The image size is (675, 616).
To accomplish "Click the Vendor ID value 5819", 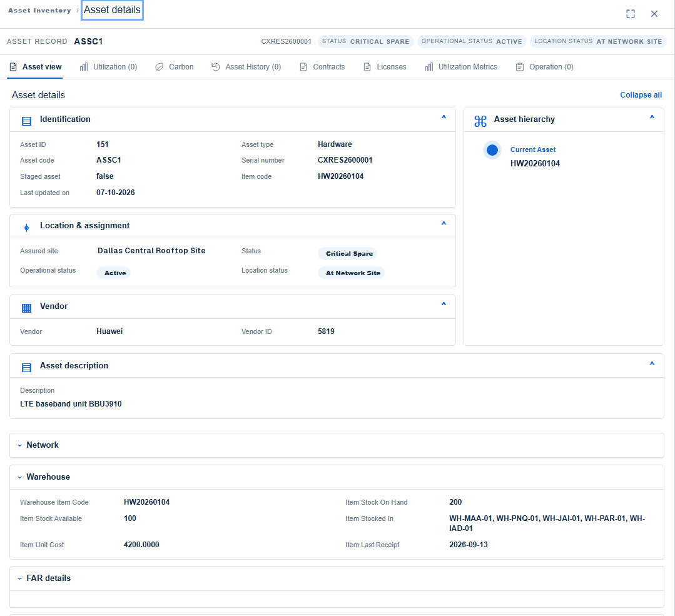I will (x=326, y=331).
